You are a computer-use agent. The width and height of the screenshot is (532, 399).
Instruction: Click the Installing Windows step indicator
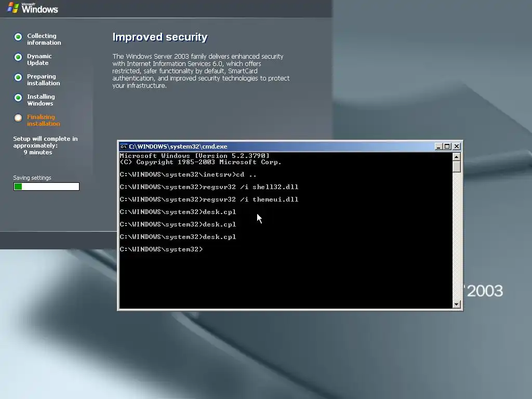tap(18, 98)
